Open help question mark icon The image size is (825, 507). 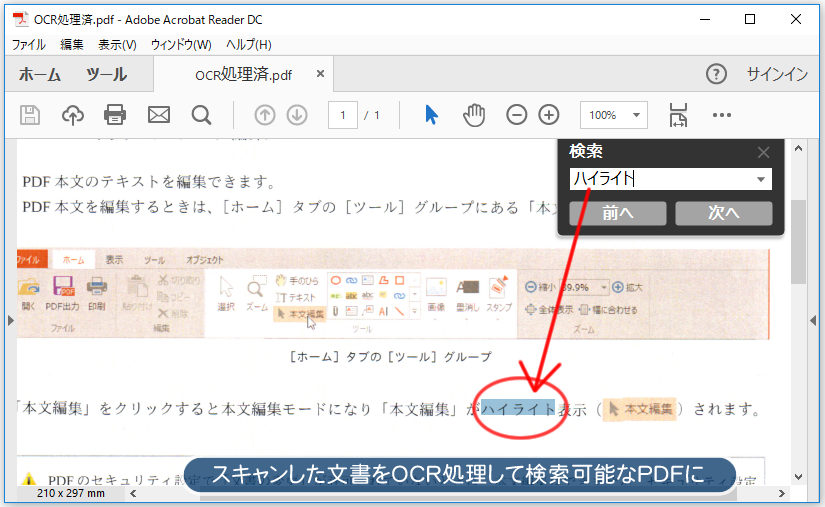pos(716,74)
